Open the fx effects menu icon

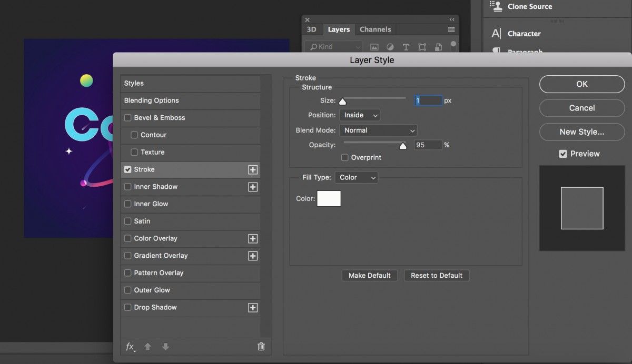[x=131, y=346]
